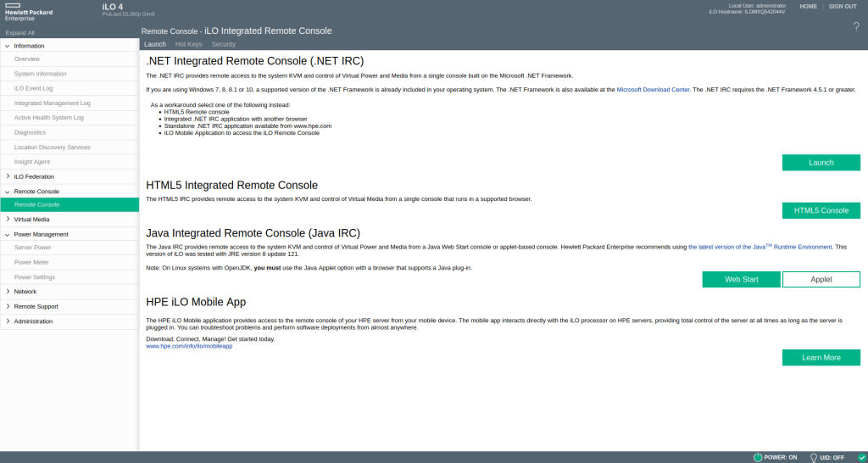This screenshot has height=463, width=868.
Task: Expand the Remote Support section
Action: click(x=7, y=306)
